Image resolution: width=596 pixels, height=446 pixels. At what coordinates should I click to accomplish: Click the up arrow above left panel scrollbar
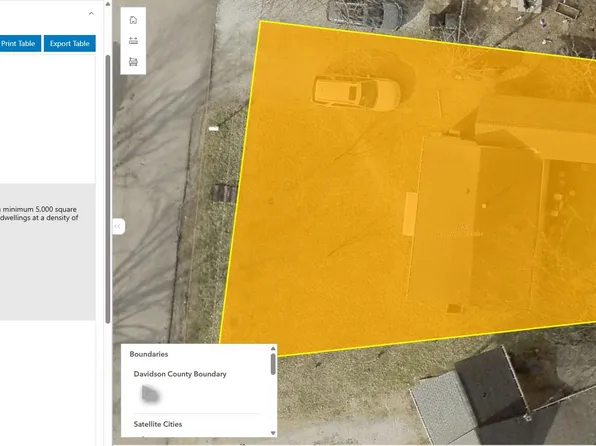pos(108,4)
